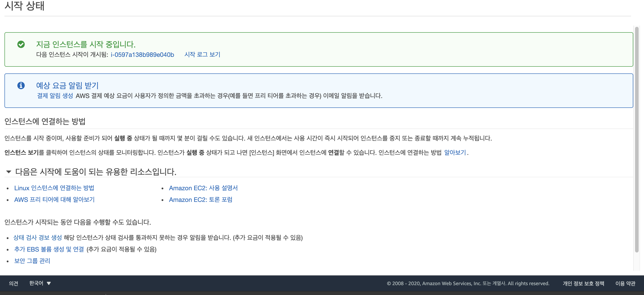The width and height of the screenshot is (644, 295).
Task: Click 추가 EBS 볼륨 생성 및 연결
Action: [49, 249]
